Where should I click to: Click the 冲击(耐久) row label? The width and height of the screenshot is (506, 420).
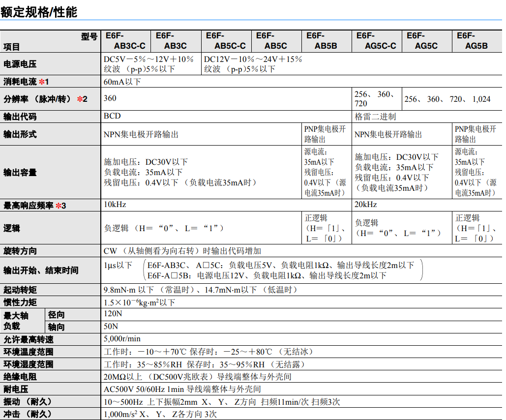(28, 414)
